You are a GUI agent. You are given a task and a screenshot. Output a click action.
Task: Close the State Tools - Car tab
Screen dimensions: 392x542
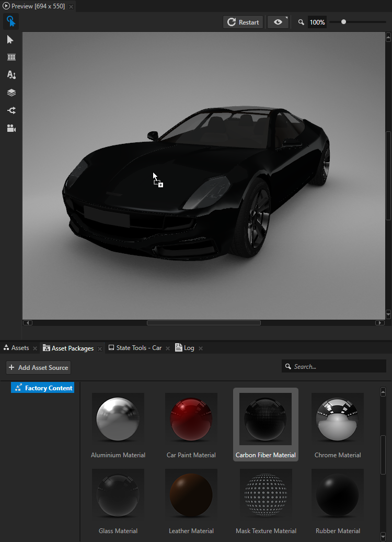[167, 348]
